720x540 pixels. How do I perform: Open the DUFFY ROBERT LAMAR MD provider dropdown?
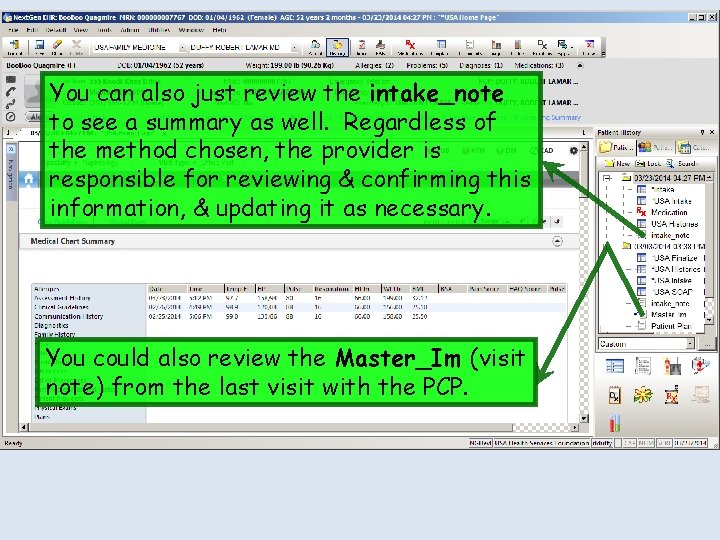[294, 47]
